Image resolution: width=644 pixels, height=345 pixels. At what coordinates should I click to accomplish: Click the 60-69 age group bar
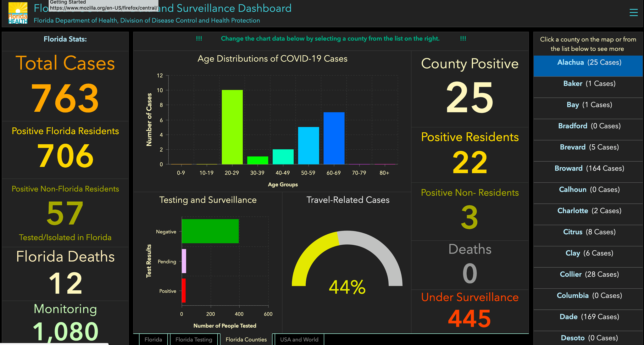334,138
